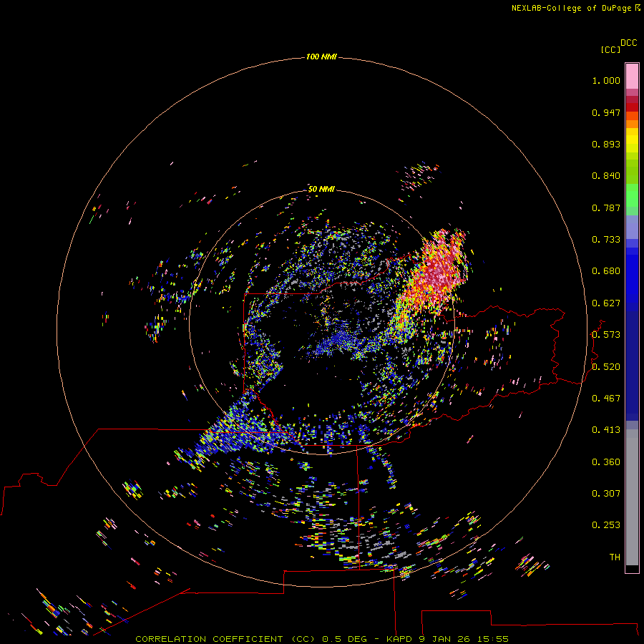The height and width of the screenshot is (644, 644).
Task: Click the Correlation Coefficient KAPD product caption
Action: [x=322, y=639]
